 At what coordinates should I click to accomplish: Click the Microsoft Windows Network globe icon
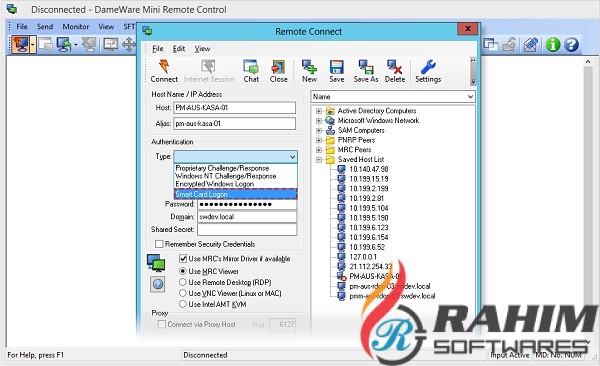pyautogui.click(x=330, y=121)
